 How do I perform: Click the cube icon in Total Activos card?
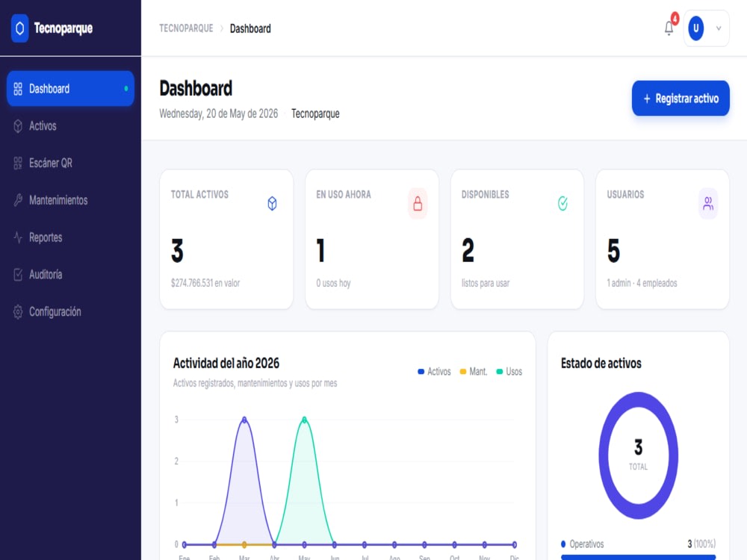[272, 203]
